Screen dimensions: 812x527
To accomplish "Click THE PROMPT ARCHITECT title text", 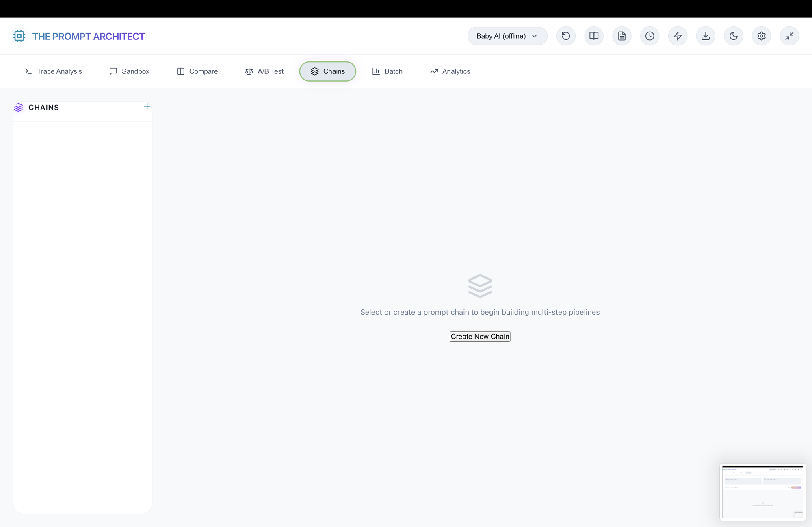I will 89,37.
